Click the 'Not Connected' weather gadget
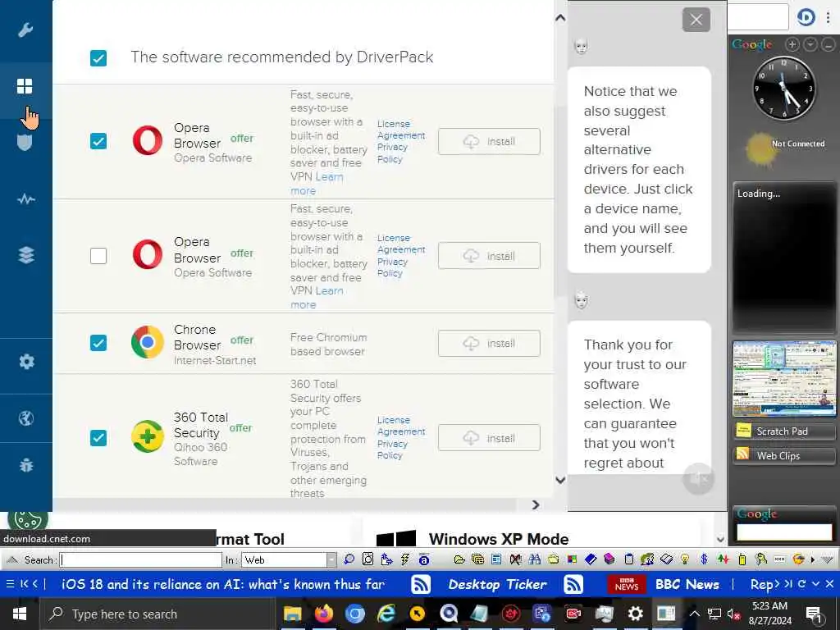The height and width of the screenshot is (630, 840). (784, 148)
